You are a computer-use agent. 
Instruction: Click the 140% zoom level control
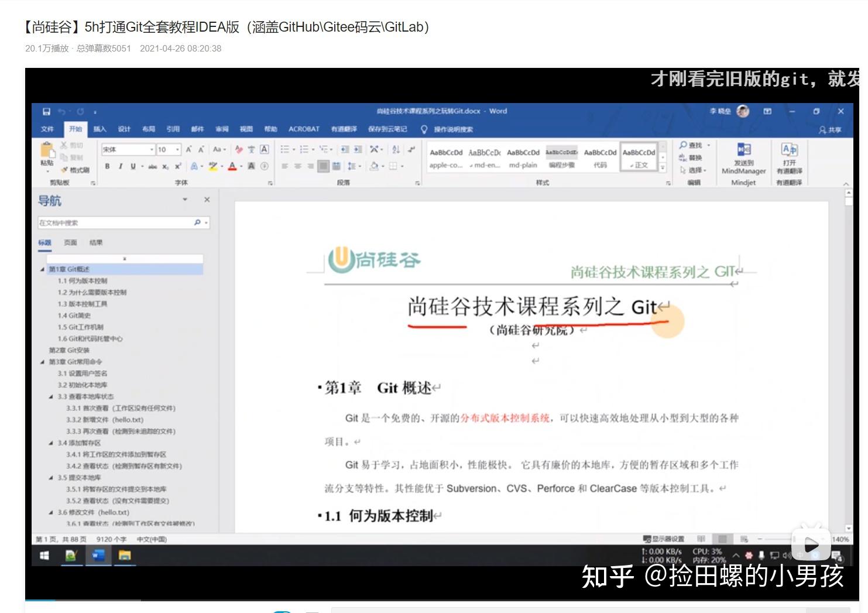point(842,539)
